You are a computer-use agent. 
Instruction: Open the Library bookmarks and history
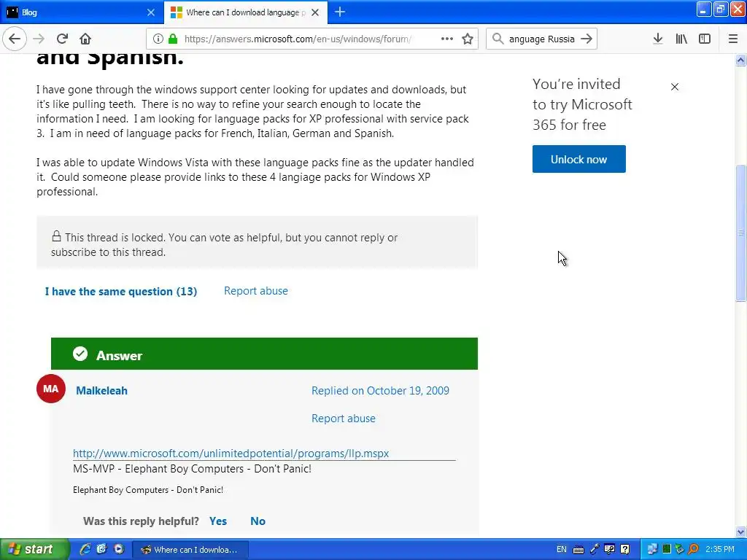681,39
